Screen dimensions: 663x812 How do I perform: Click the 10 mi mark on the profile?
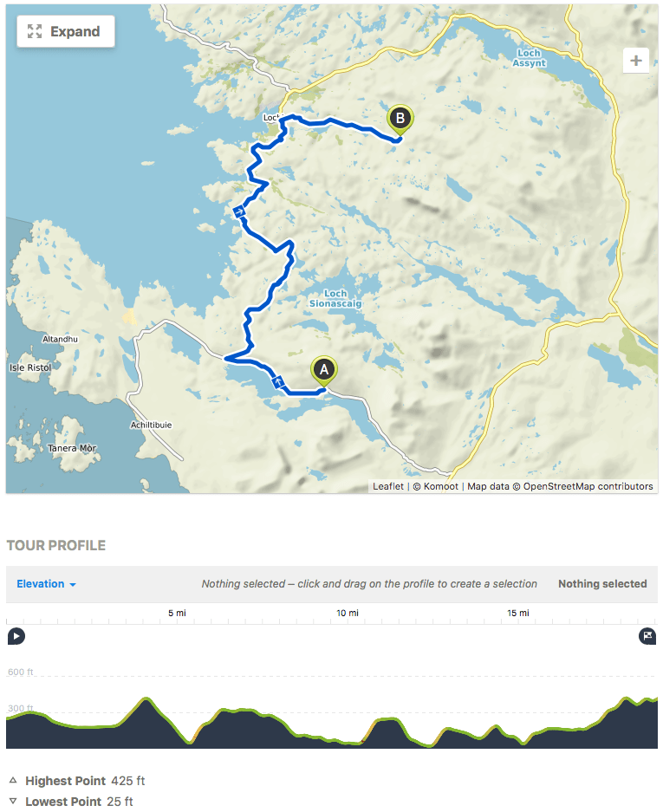tap(348, 614)
